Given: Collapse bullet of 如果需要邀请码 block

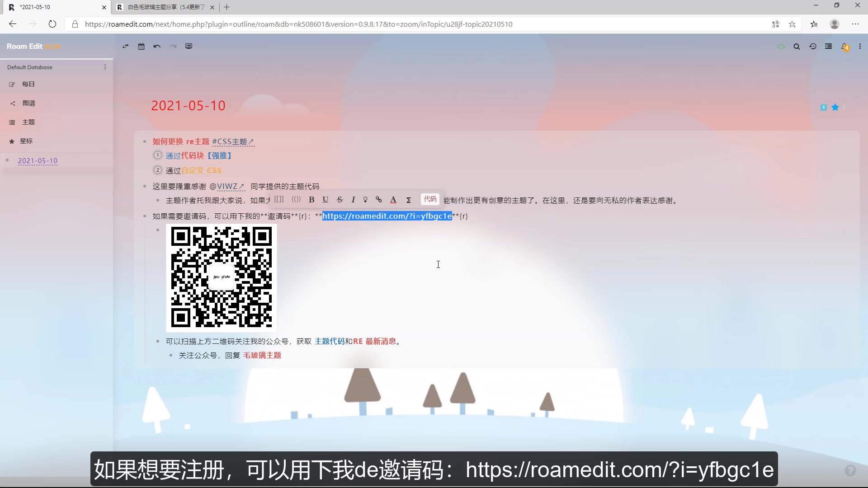Looking at the screenshot, I should click(x=145, y=216).
